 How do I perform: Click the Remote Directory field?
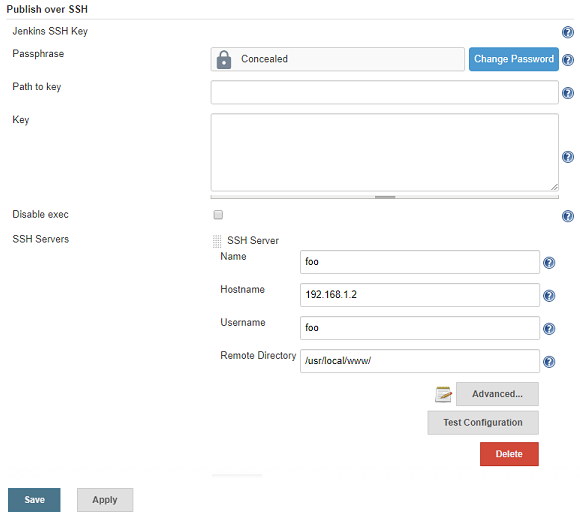pos(419,361)
